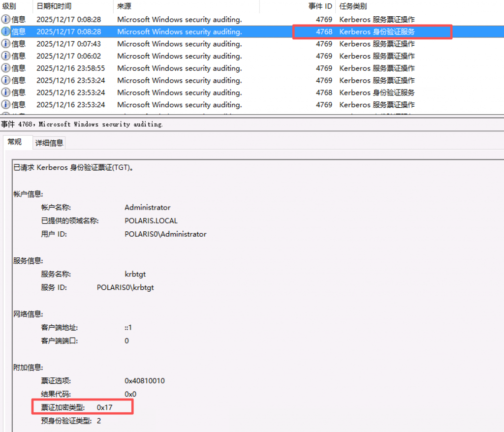Sort events by the 日期和时间 column header

(x=54, y=6)
